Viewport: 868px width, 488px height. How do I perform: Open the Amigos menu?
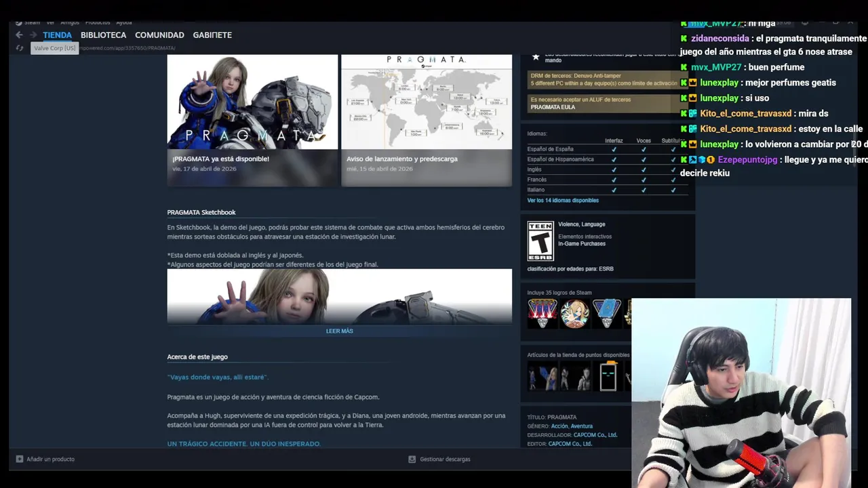pyautogui.click(x=70, y=22)
